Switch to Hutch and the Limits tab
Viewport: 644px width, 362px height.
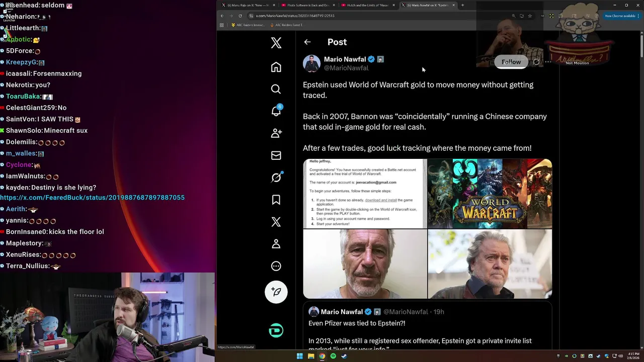click(368, 5)
